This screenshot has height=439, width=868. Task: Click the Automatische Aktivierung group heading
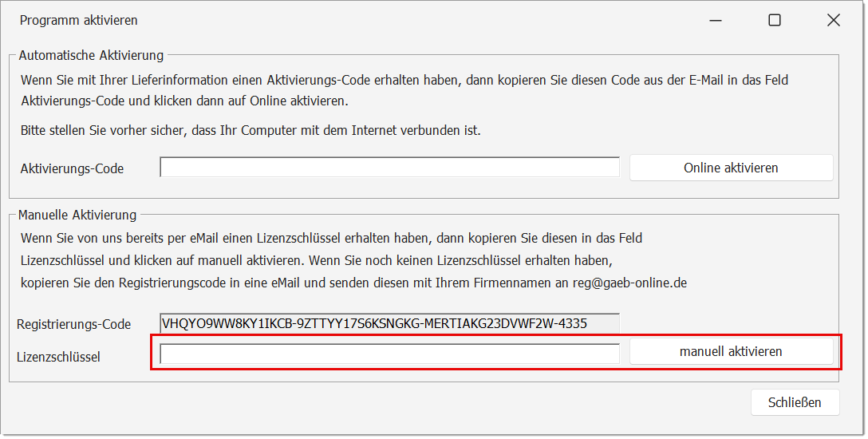[91, 56]
